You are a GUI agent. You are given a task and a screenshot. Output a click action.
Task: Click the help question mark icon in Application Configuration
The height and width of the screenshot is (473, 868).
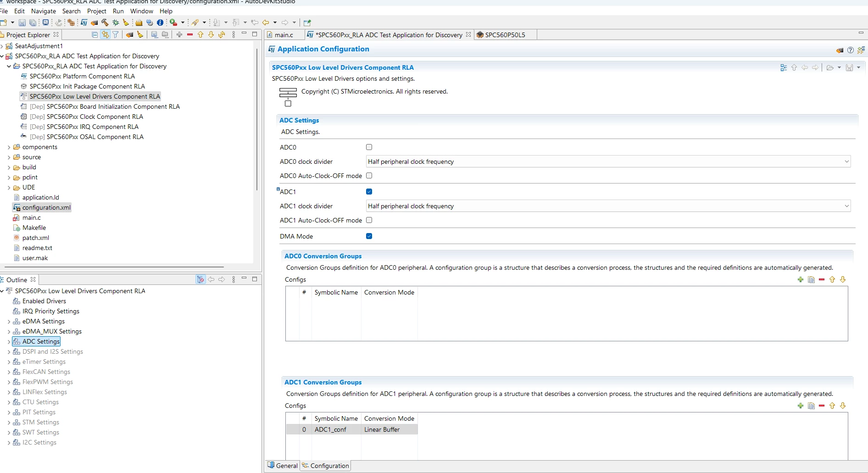[851, 50]
